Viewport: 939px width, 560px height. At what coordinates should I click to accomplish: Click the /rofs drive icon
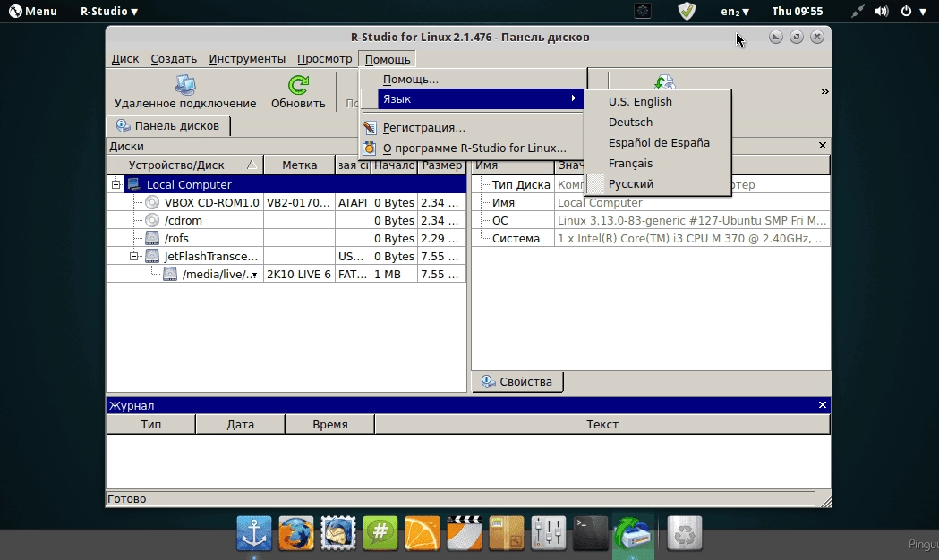click(152, 238)
